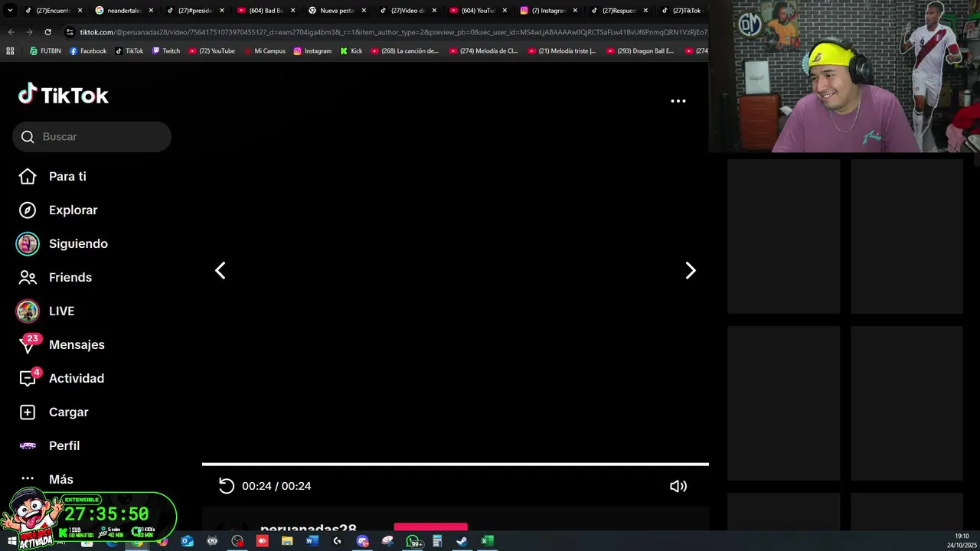Open Word from the taskbar
The width and height of the screenshot is (980, 551).
pyautogui.click(x=312, y=541)
